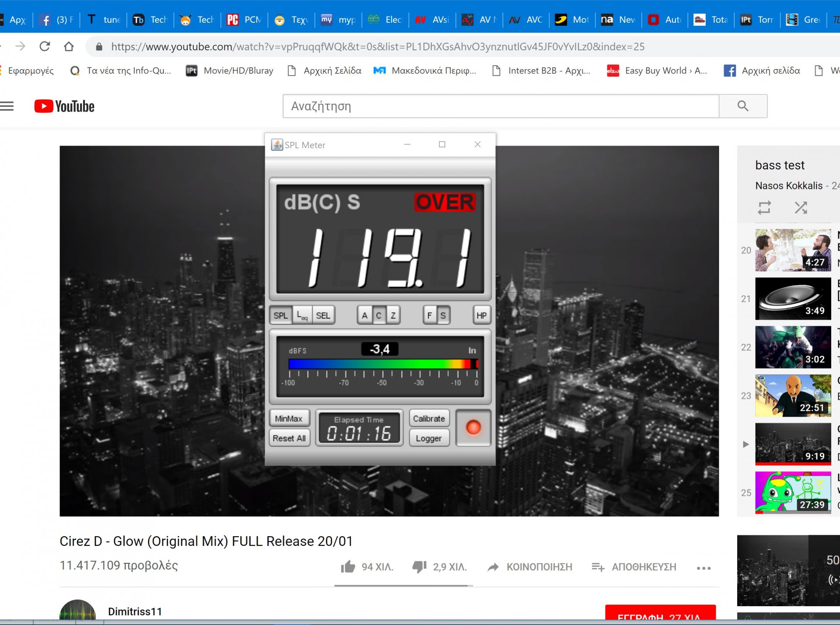Viewport: 840px width, 625px height.
Task: Reload the page with the refresh icon
Action: click(x=45, y=46)
